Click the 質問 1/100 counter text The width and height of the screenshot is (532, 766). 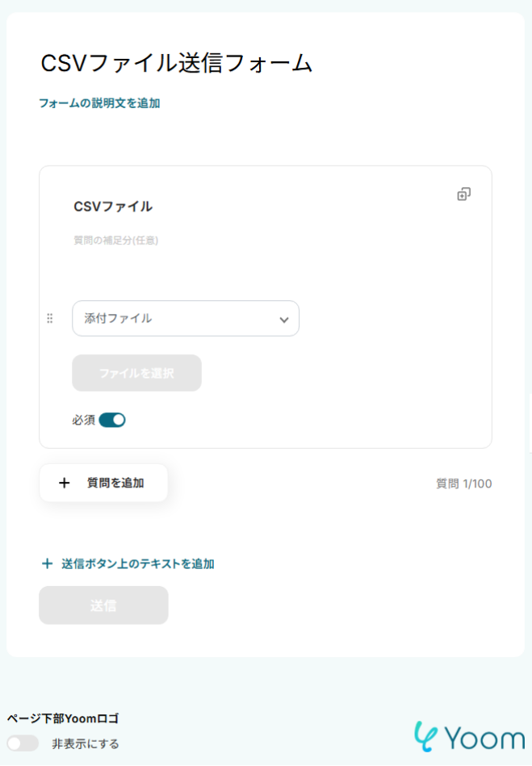tap(463, 483)
